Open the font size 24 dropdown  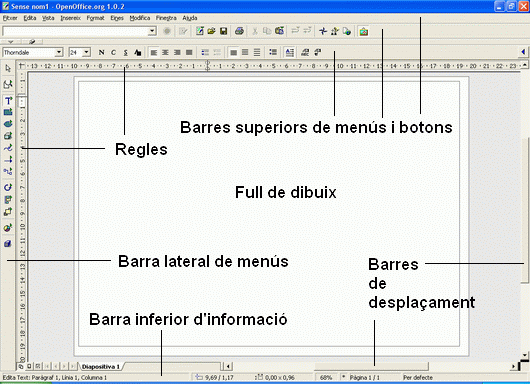[87, 52]
